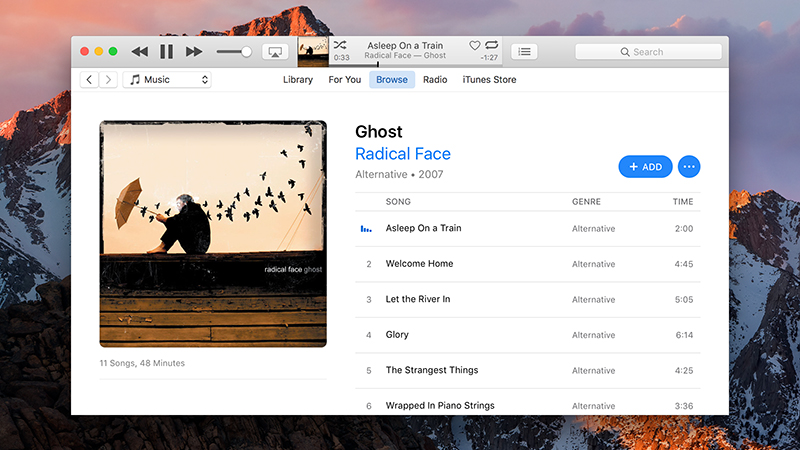This screenshot has width=800, height=450.
Task: Click the large Ghost album artwork
Action: pos(213,234)
